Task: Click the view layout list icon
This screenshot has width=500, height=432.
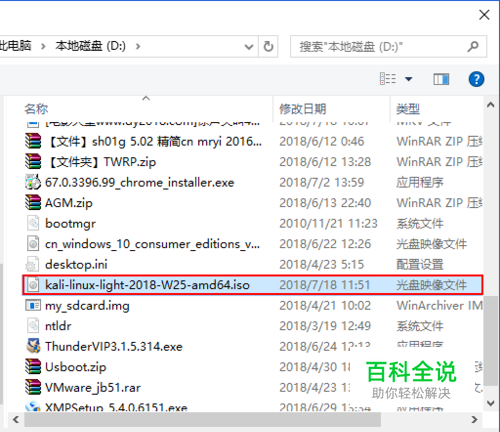Action: [388, 79]
